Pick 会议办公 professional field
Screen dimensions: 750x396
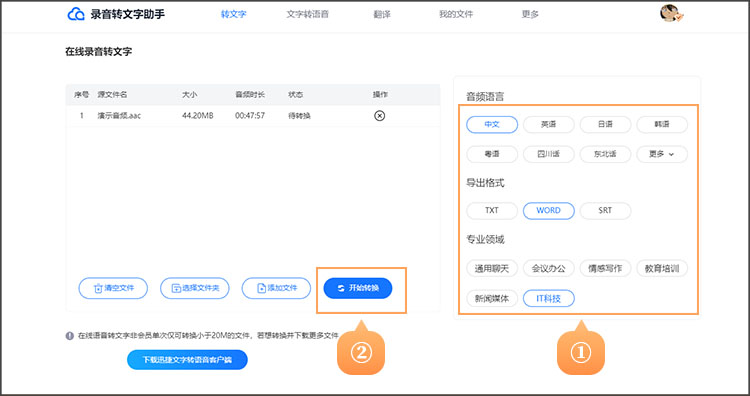point(549,268)
